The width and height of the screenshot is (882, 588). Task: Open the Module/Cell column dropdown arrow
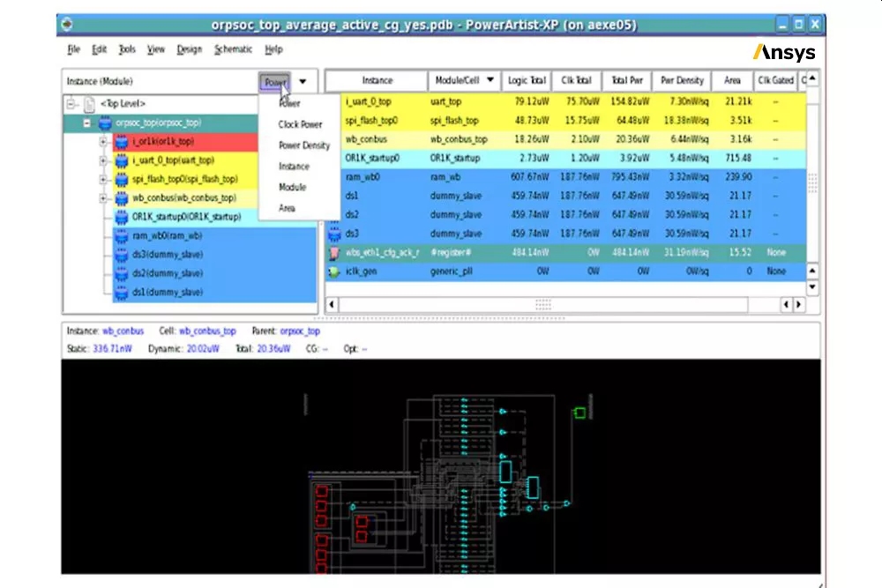[x=490, y=81]
